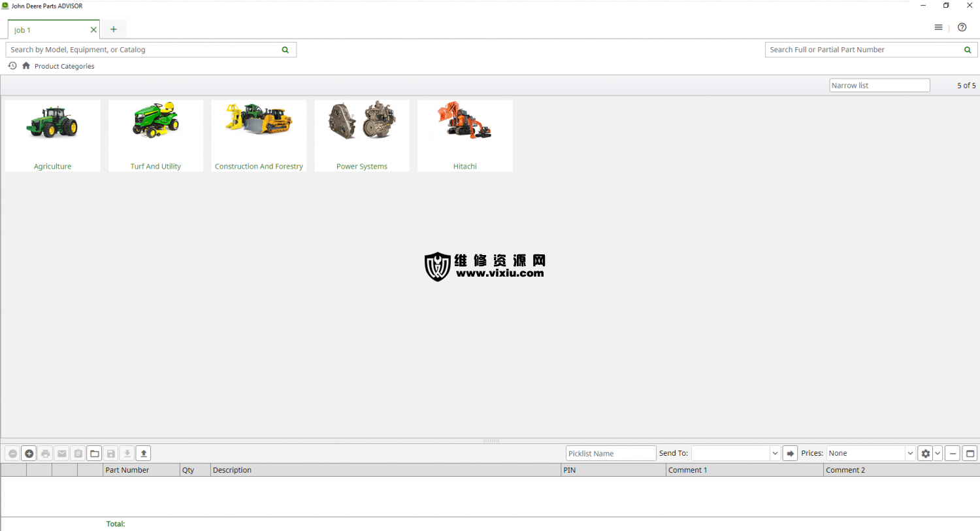The image size is (980, 531).
Task: Click the save picklist floppy icon
Action: [111, 453]
